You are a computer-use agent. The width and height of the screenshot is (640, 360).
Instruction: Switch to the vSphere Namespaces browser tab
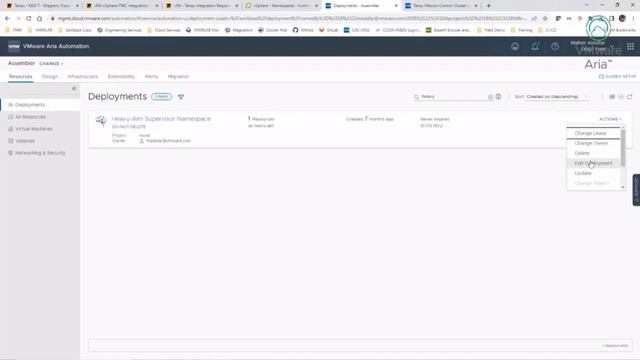pos(282,6)
